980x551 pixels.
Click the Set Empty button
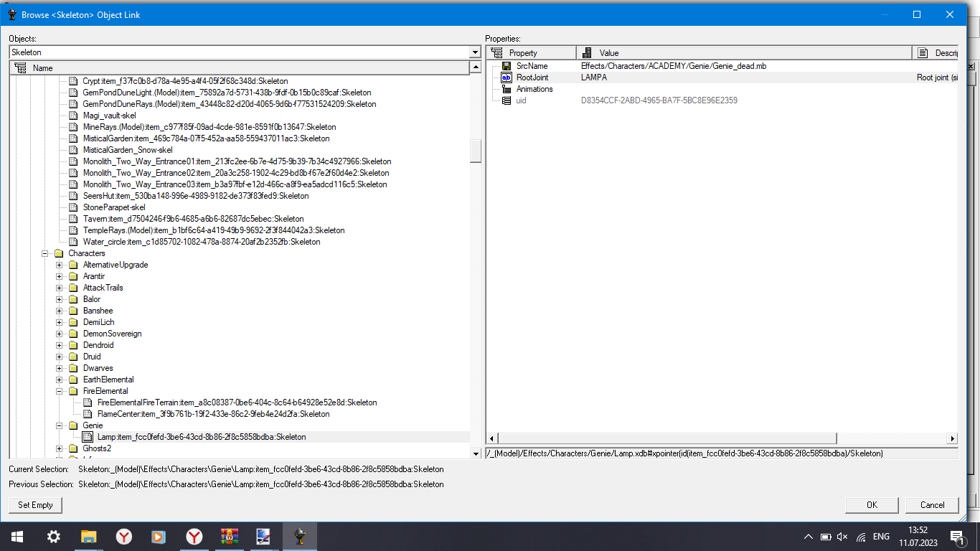(x=36, y=505)
